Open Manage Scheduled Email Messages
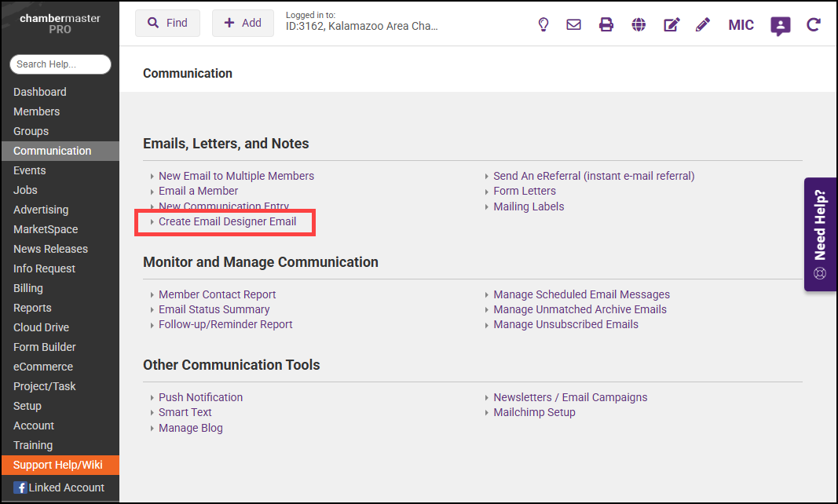This screenshot has height=504, width=838. tap(581, 294)
